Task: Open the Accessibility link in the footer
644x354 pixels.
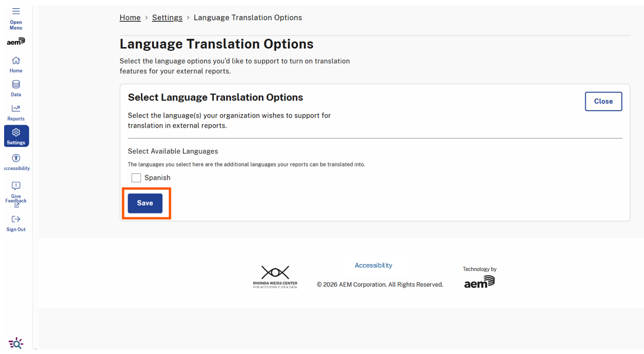Action: pyautogui.click(x=373, y=265)
